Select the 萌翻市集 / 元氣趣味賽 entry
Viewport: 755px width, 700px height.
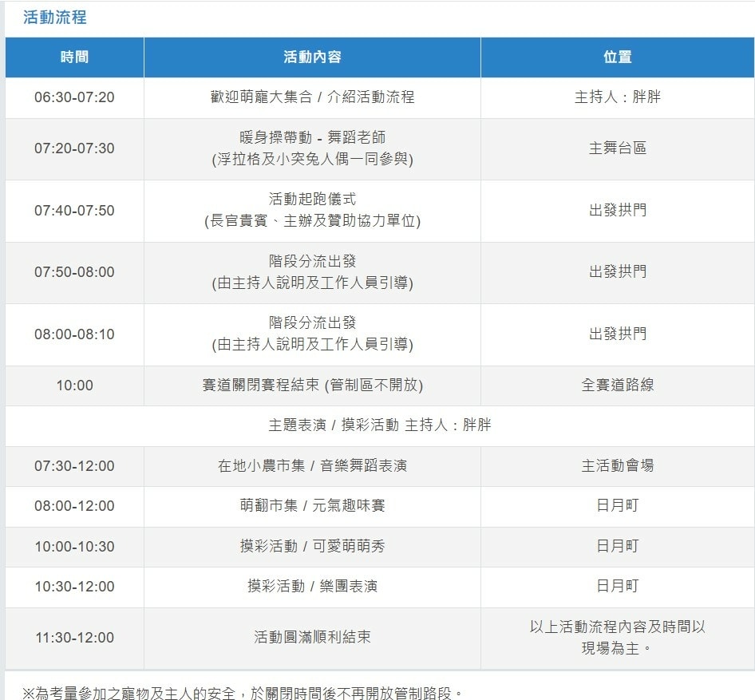click(x=312, y=506)
